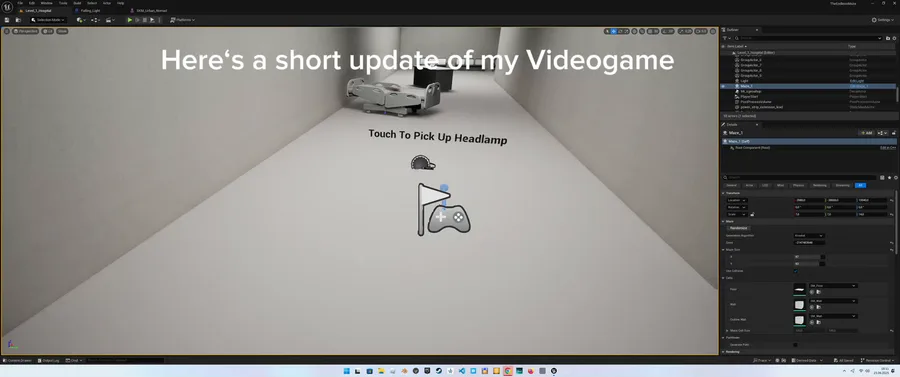Screen dimensions: 900x377
Task: Open Steam from the Windows taskbar
Action: (x=439, y=371)
